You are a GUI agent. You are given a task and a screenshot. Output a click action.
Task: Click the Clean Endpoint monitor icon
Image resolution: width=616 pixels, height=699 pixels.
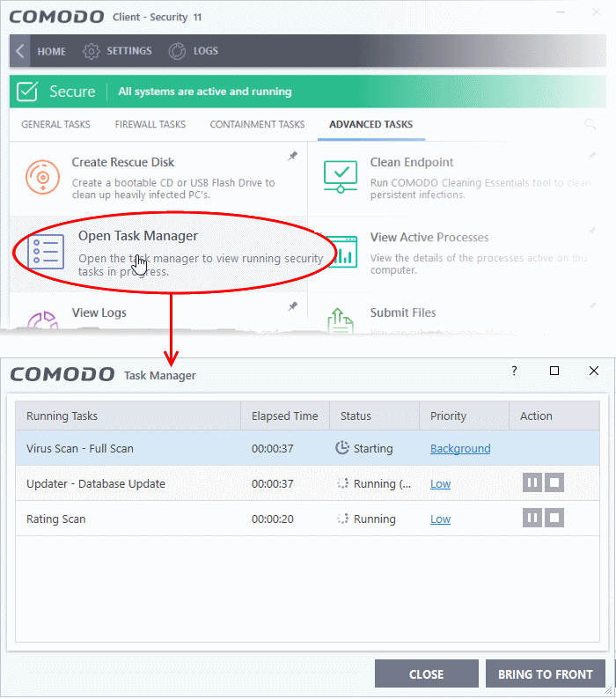(341, 177)
